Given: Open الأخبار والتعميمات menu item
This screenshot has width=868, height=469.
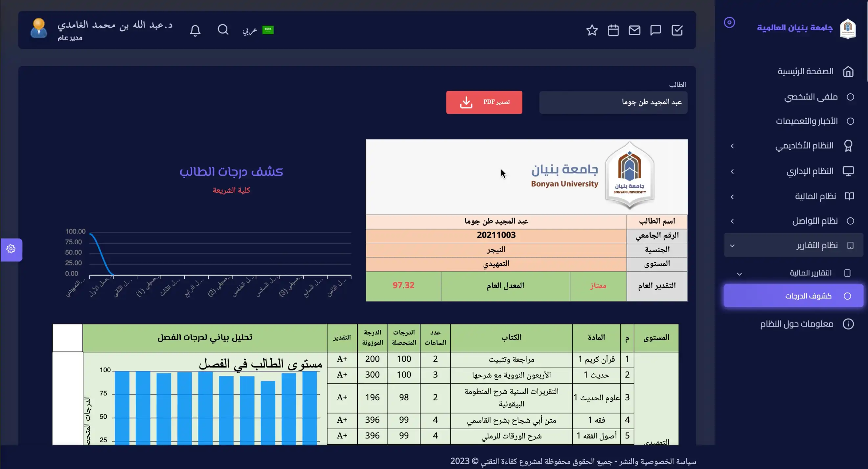Looking at the screenshot, I should [x=794, y=121].
